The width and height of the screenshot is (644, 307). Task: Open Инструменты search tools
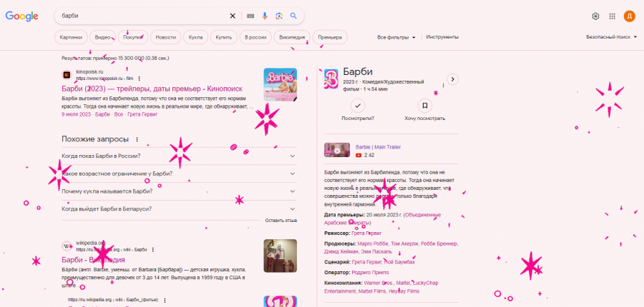tap(442, 37)
